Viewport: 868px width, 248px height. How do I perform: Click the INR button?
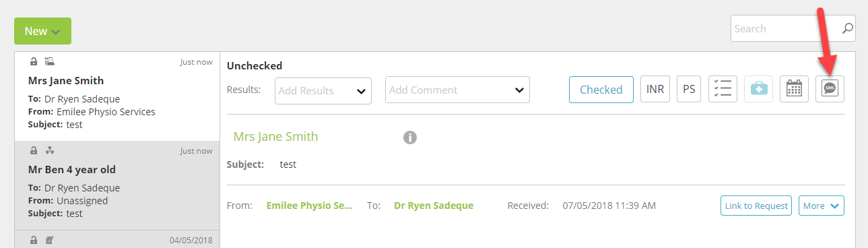pos(655,90)
